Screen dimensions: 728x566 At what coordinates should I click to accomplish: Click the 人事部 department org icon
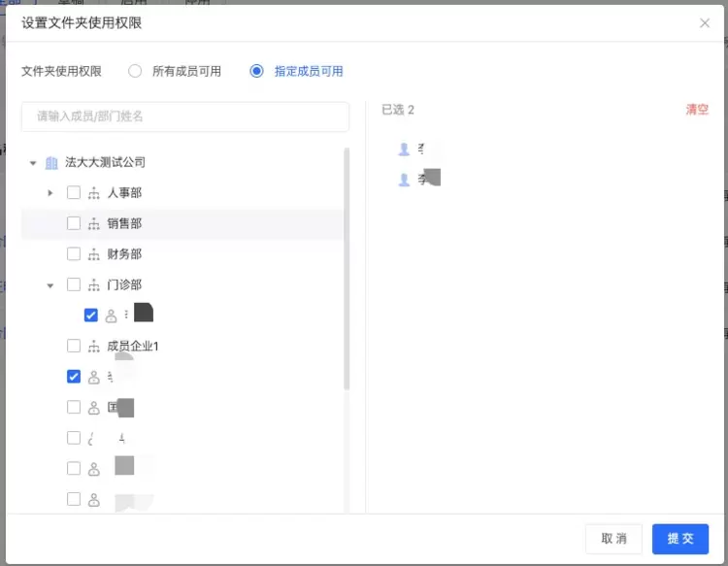[x=94, y=193]
